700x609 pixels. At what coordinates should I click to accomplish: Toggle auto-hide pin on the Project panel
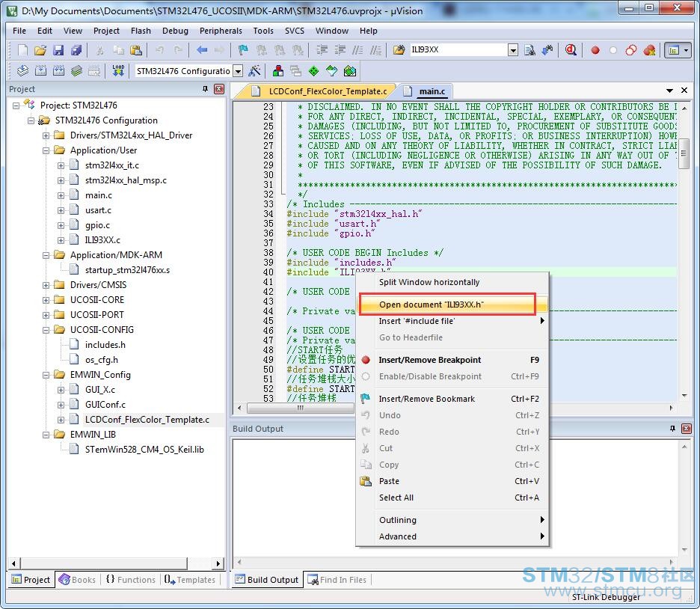[x=206, y=89]
